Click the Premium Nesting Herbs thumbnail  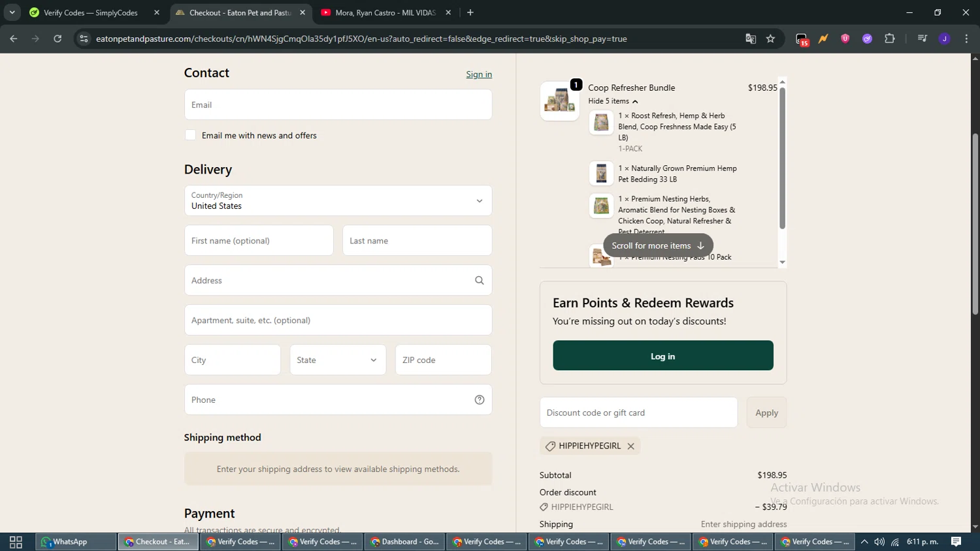(601, 206)
